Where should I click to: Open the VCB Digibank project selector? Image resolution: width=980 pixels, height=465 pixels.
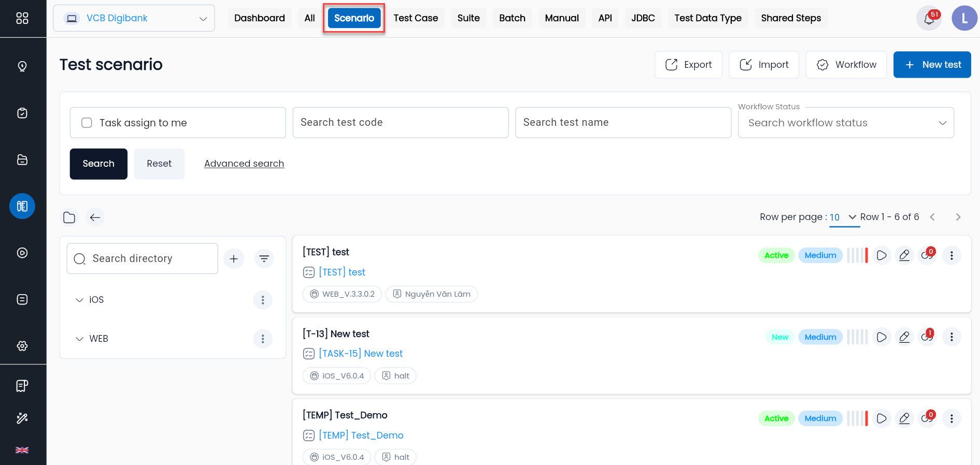[x=134, y=18]
